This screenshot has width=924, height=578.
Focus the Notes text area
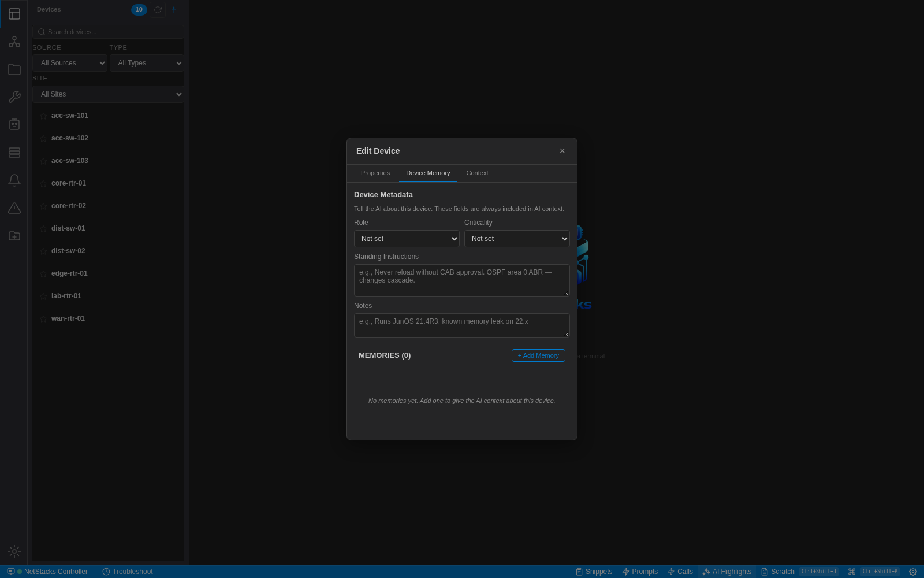pyautogui.click(x=462, y=325)
